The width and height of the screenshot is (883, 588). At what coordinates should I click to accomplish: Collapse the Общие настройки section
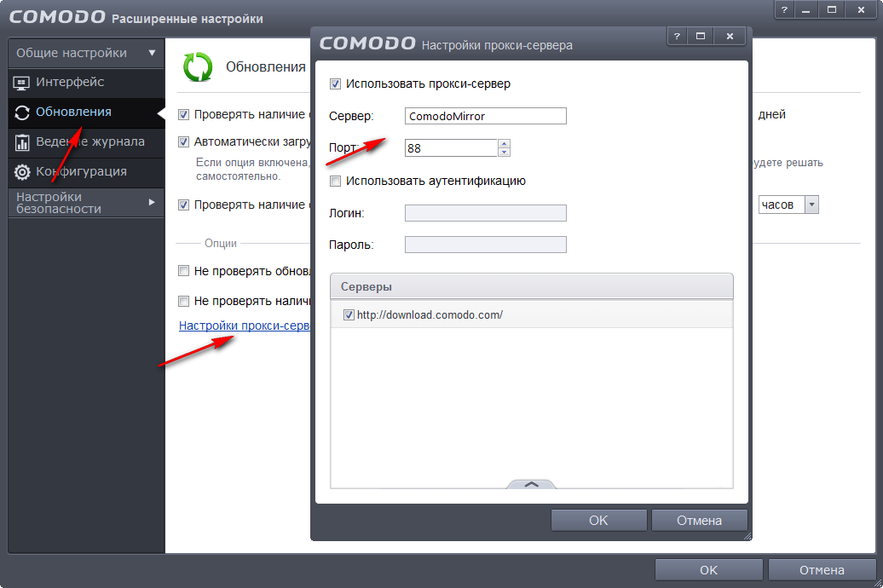(x=86, y=53)
